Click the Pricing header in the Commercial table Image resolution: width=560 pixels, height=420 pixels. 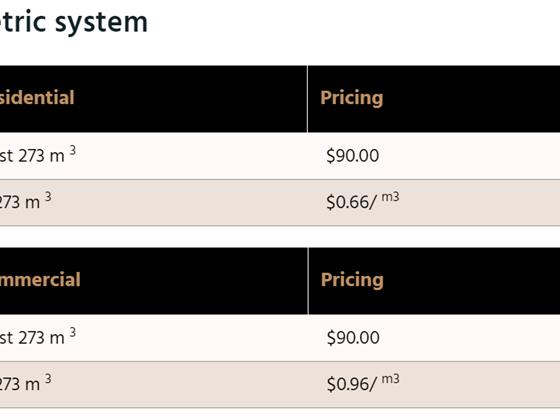click(352, 280)
